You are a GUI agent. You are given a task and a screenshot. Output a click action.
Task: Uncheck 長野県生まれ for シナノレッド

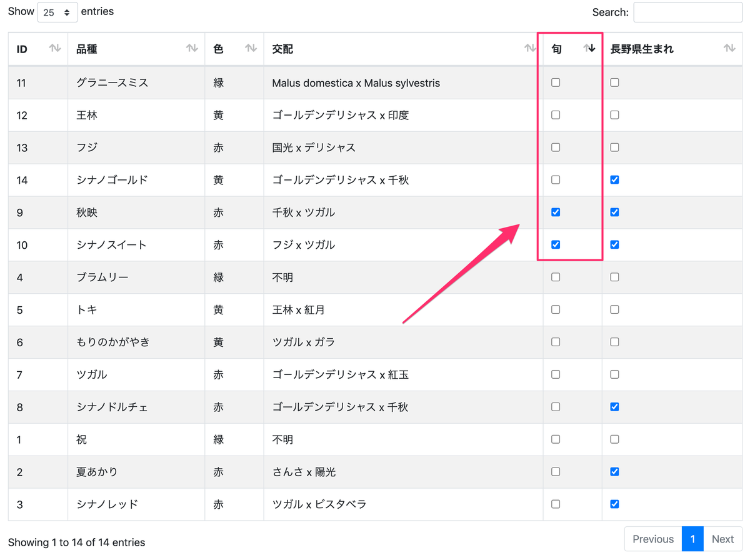pos(614,504)
